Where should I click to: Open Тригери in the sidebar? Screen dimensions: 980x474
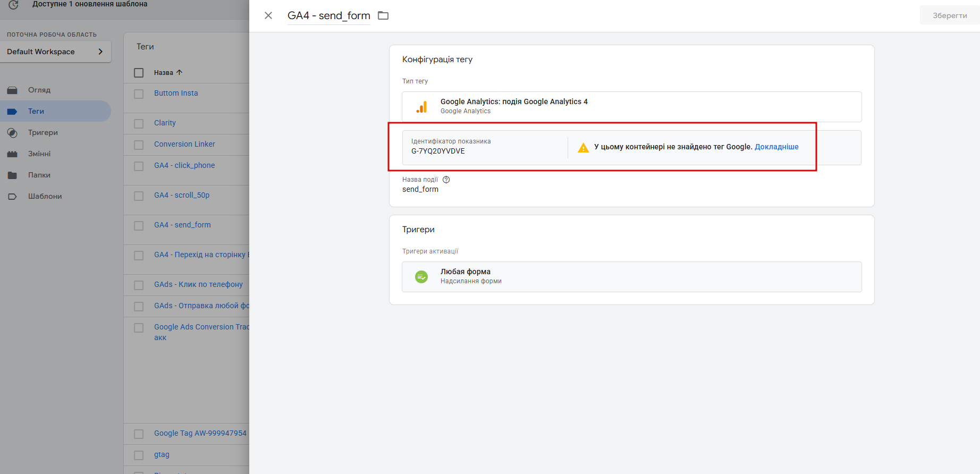[43, 132]
